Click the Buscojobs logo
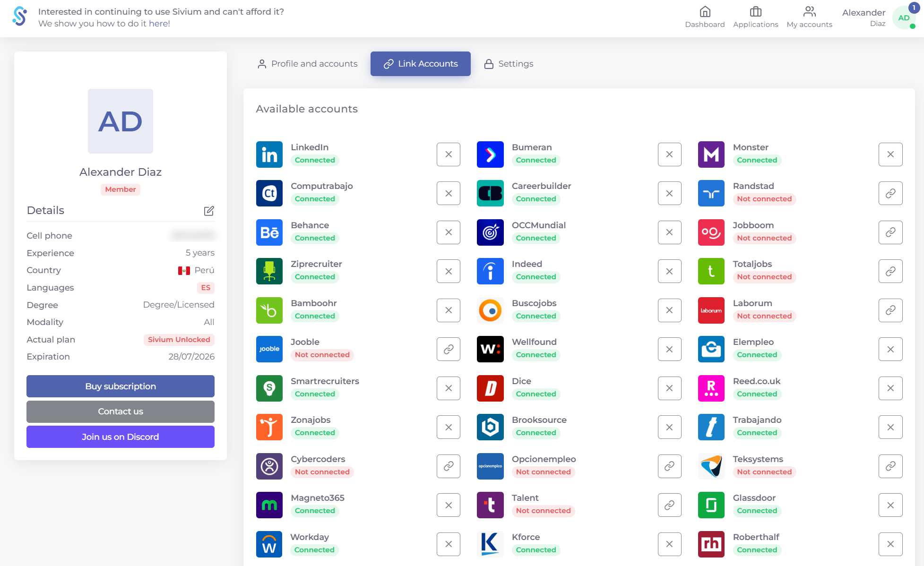This screenshot has width=924, height=566. click(x=490, y=310)
